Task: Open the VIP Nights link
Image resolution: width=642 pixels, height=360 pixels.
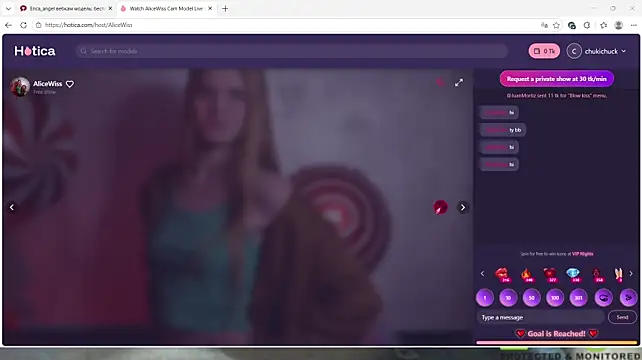Action: 582,254
